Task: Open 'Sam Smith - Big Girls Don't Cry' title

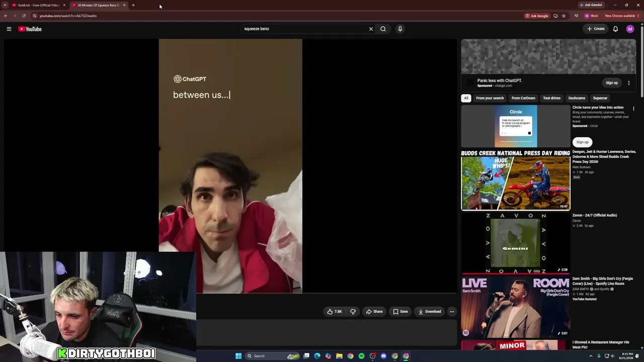Action: click(x=603, y=281)
